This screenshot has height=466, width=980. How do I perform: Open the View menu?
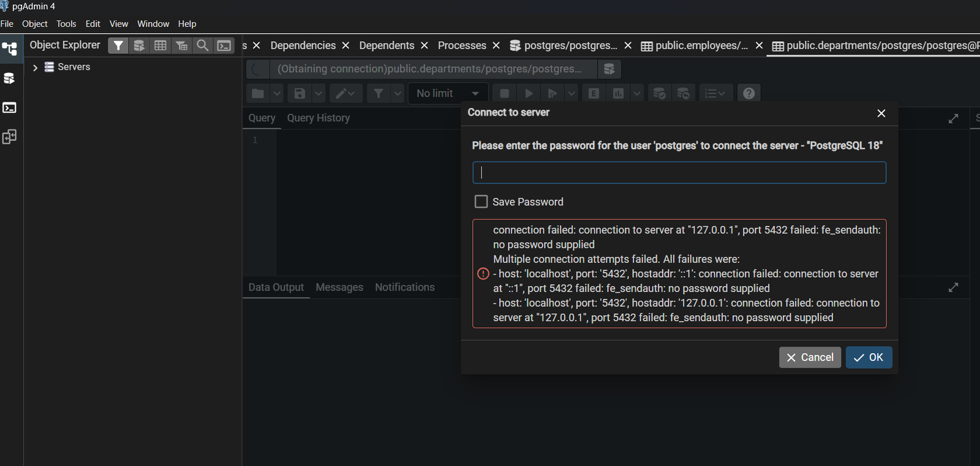(x=119, y=24)
